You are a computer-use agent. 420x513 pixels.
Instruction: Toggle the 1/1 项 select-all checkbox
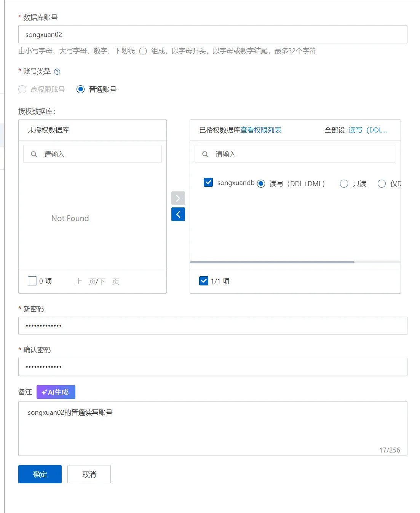click(x=204, y=281)
